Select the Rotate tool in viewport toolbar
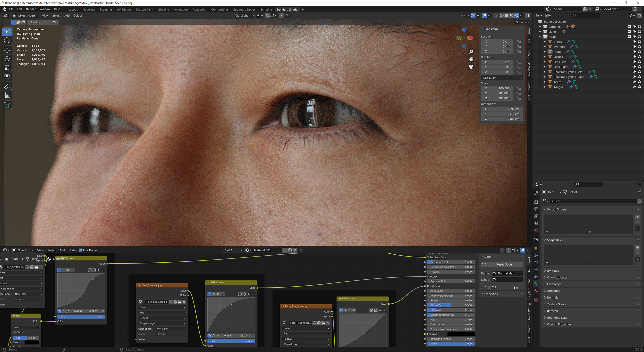Screen dimensions: 644x352 point(7,59)
